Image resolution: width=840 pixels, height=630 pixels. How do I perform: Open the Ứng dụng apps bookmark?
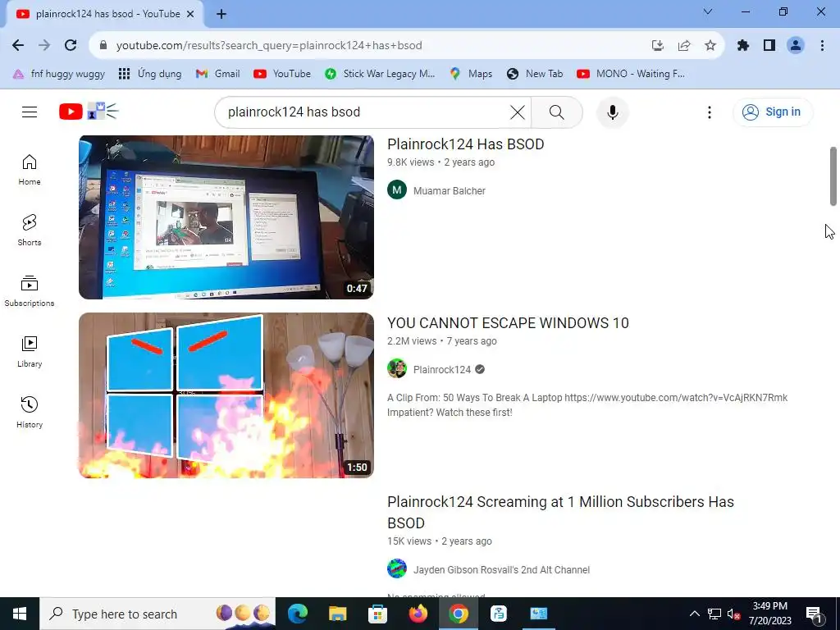point(150,74)
